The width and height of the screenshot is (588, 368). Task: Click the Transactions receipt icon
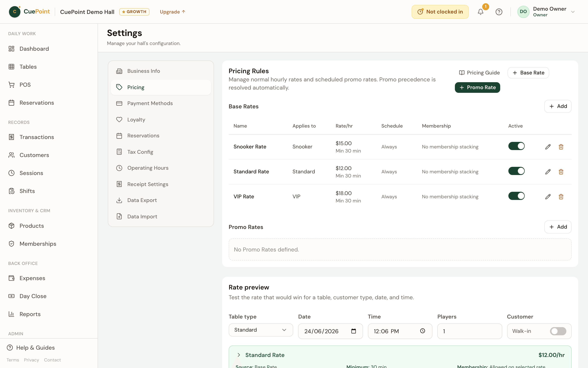pos(11,137)
